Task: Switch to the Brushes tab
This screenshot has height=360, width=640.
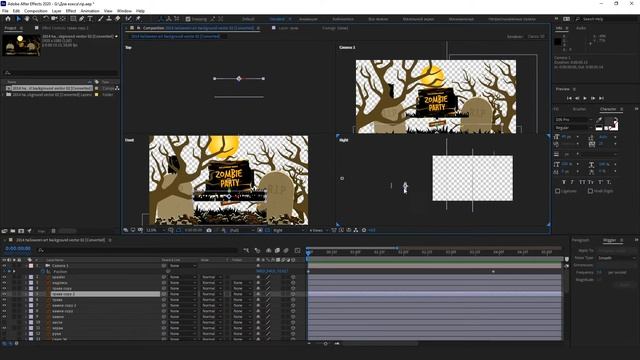Action: pos(579,109)
